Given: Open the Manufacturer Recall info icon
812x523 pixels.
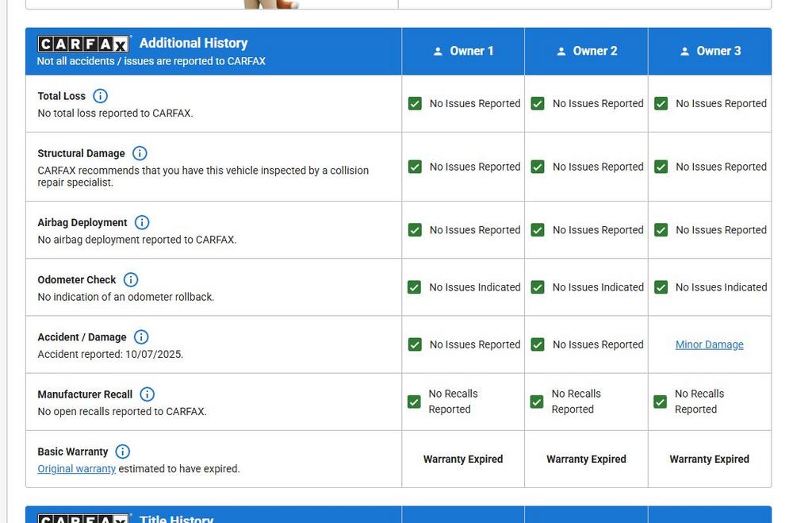Looking at the screenshot, I should tap(147, 394).
